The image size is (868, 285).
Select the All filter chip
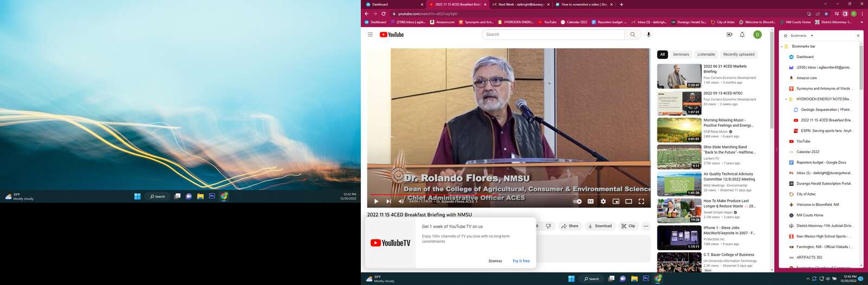[x=662, y=54]
